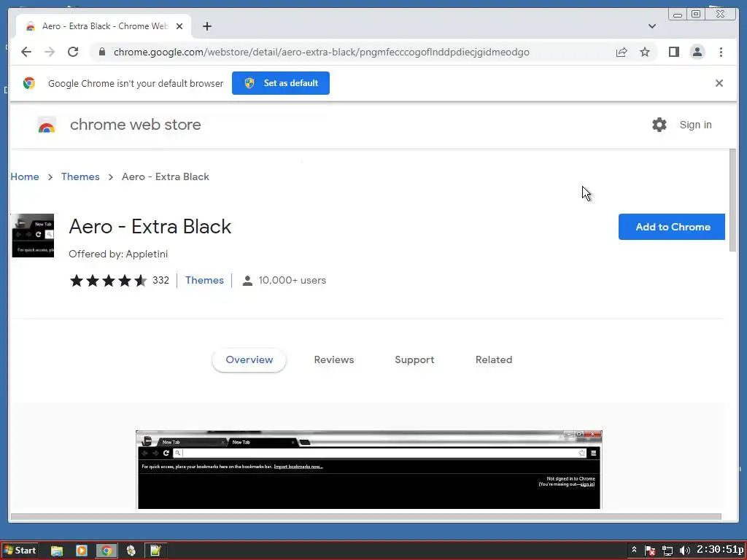The height and width of the screenshot is (560, 747).
Task: Select the Overview tab
Action: coord(249,359)
